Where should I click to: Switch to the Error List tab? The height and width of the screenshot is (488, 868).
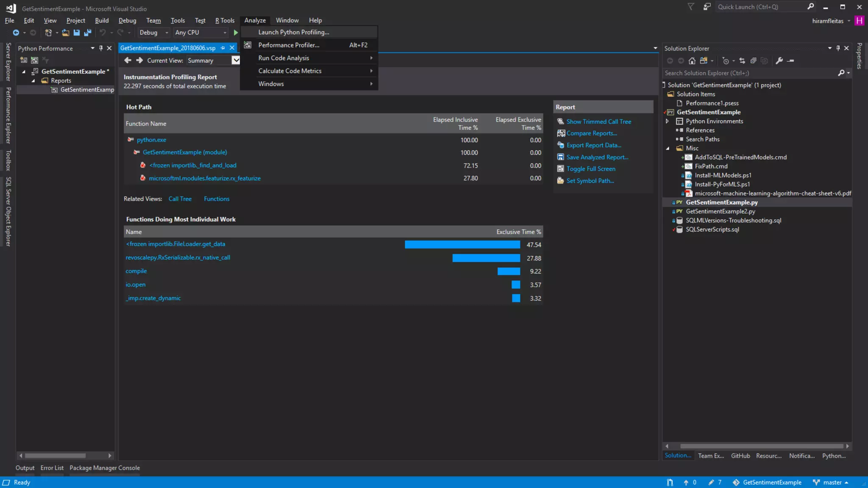52,468
